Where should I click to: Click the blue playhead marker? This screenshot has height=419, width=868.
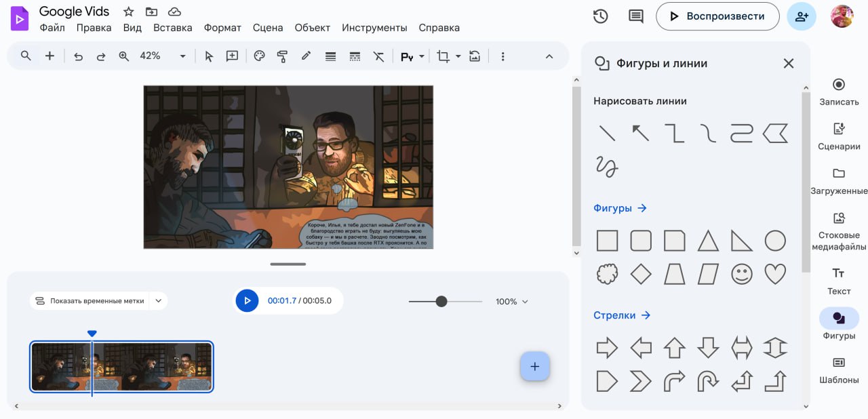coord(92,334)
